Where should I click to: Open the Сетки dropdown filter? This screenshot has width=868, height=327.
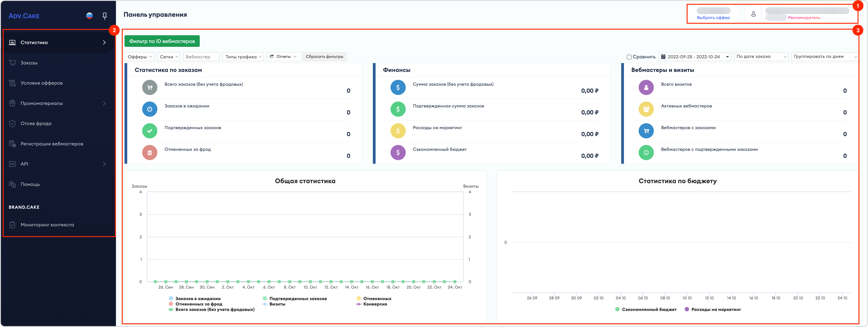[x=168, y=57]
